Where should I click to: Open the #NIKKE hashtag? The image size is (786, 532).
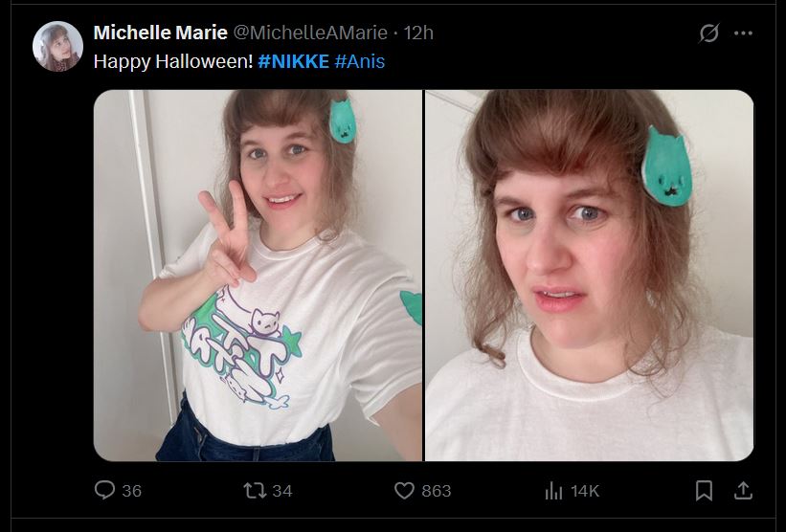pyautogui.click(x=293, y=61)
